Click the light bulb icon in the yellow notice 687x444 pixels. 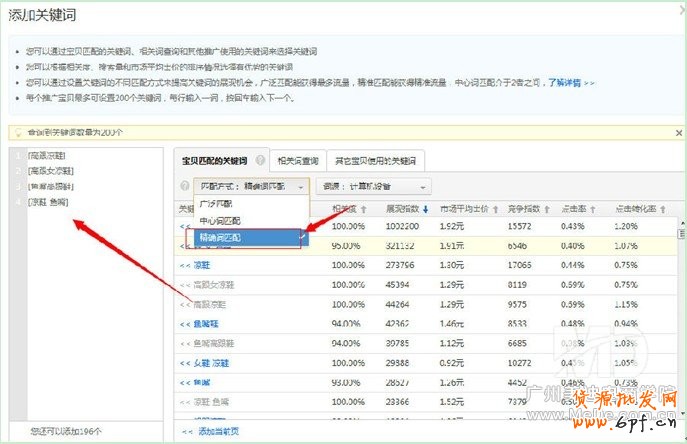[18, 132]
